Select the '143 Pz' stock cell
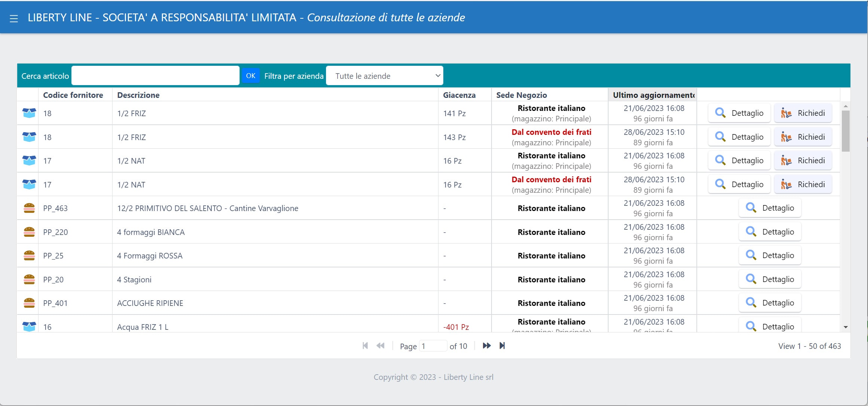Viewport: 868px width, 406px height. [465, 137]
